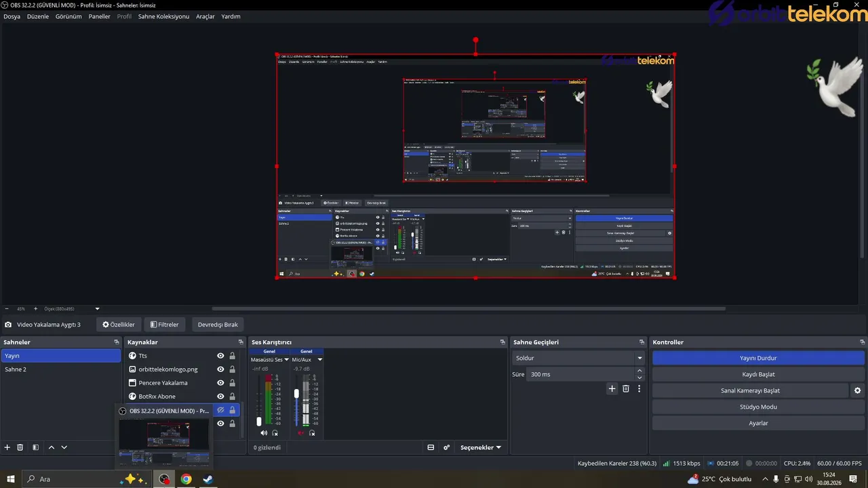Open the Düzenle menu
This screenshot has width=868, height=488.
click(x=38, y=16)
